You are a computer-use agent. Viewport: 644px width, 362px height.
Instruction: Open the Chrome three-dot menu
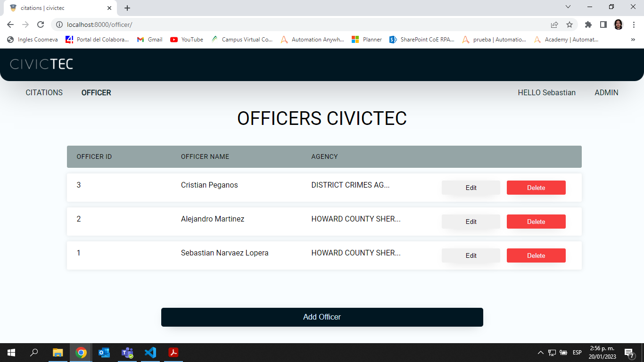(634, 25)
